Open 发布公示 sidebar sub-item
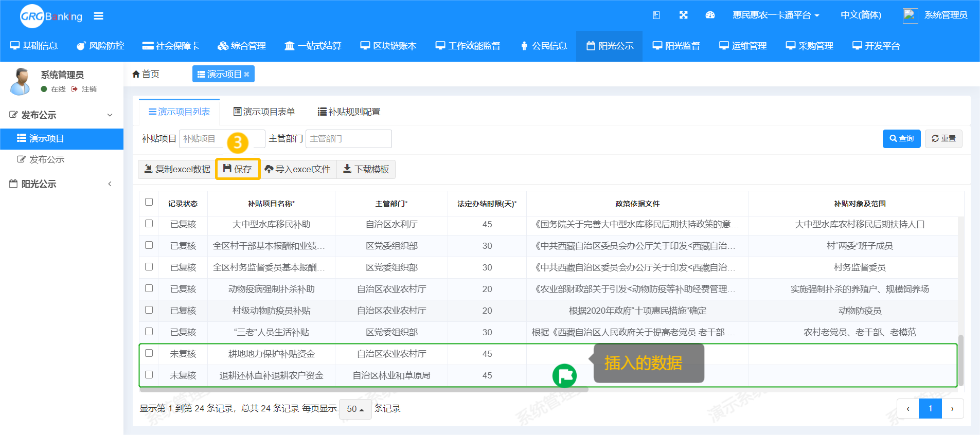This screenshot has height=435, width=980. coord(62,159)
